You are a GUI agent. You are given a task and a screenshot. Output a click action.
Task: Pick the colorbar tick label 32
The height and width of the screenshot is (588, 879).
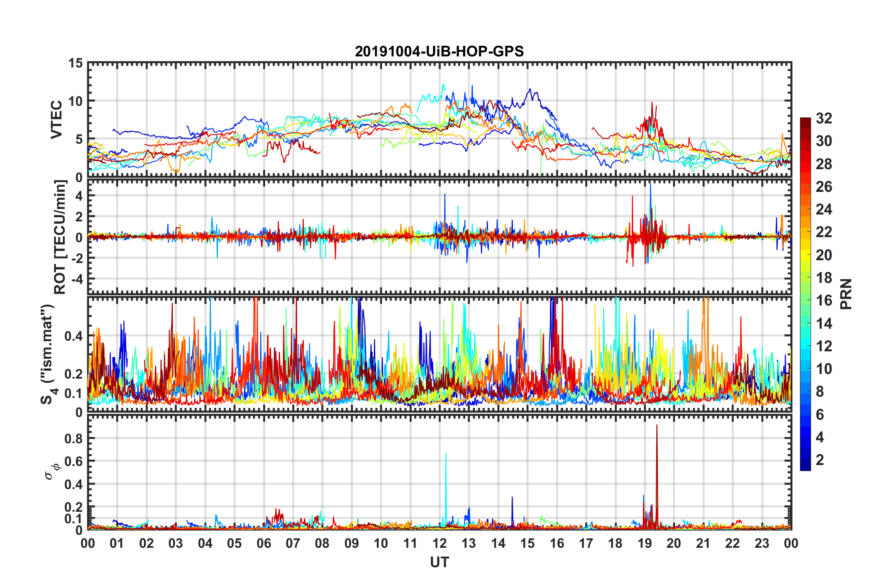(824, 118)
